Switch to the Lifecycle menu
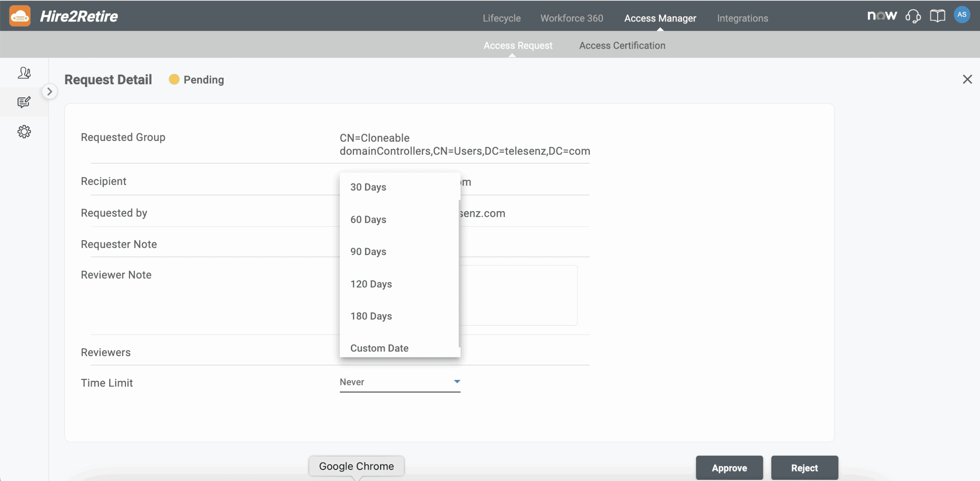The image size is (980, 481). coord(501,18)
